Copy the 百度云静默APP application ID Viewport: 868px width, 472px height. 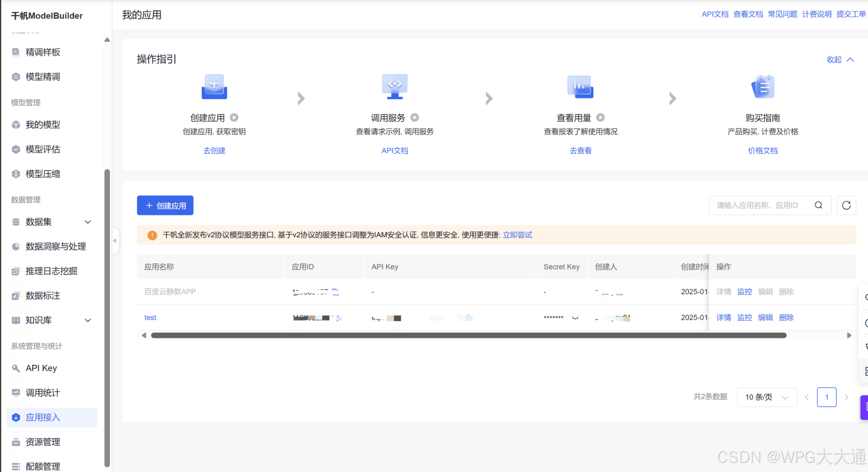point(336,292)
